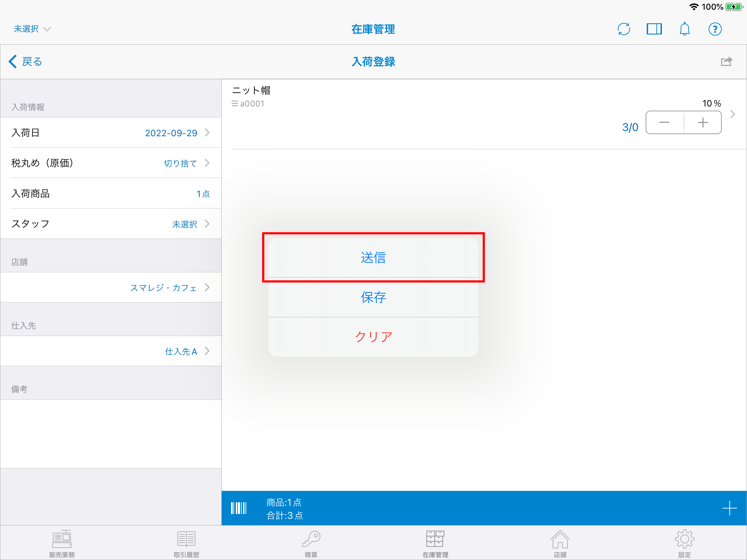Tap the barcode scanner icon

239,508
